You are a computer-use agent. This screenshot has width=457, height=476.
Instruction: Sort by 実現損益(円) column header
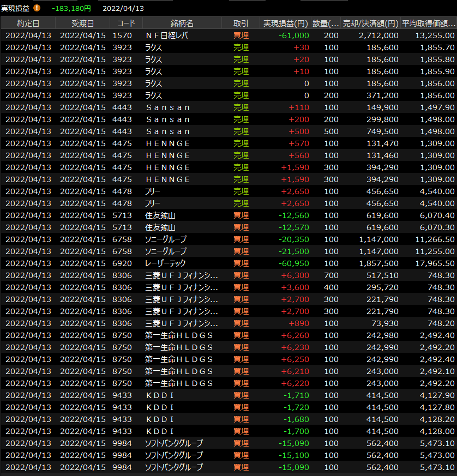(285, 23)
